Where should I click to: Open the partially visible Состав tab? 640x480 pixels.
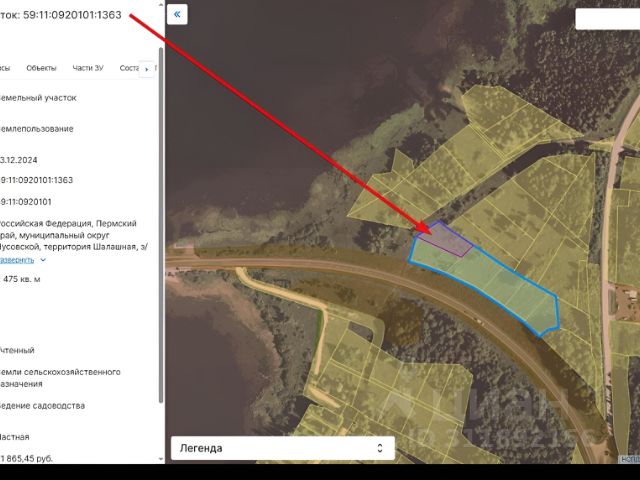pos(129,68)
